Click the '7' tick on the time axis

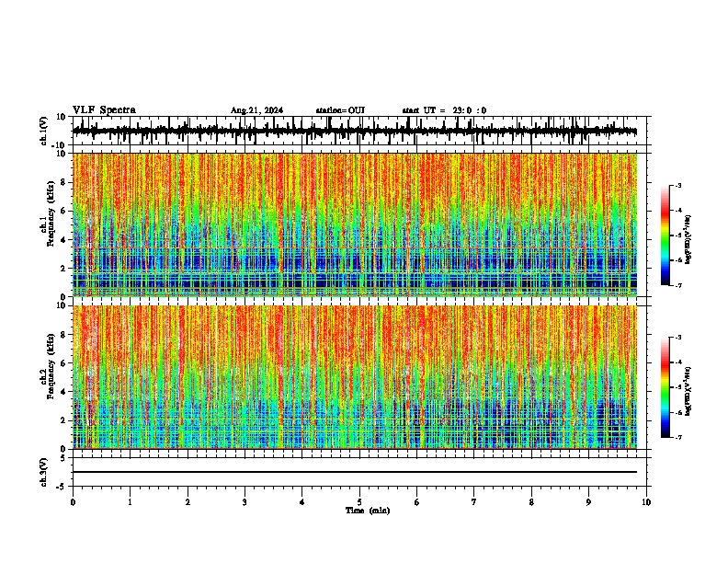click(474, 502)
